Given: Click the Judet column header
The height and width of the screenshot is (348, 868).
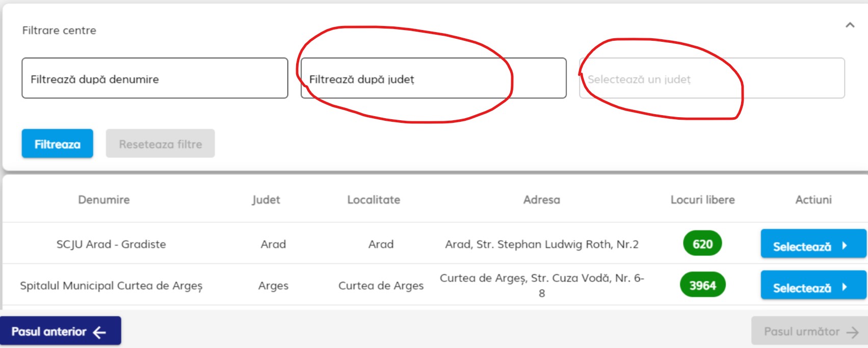Looking at the screenshot, I should click(266, 200).
